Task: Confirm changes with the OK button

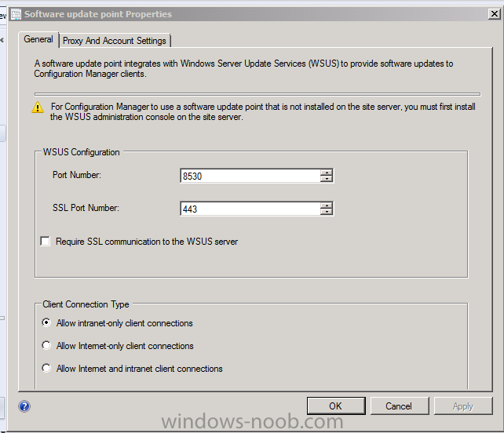Action: [x=336, y=406]
